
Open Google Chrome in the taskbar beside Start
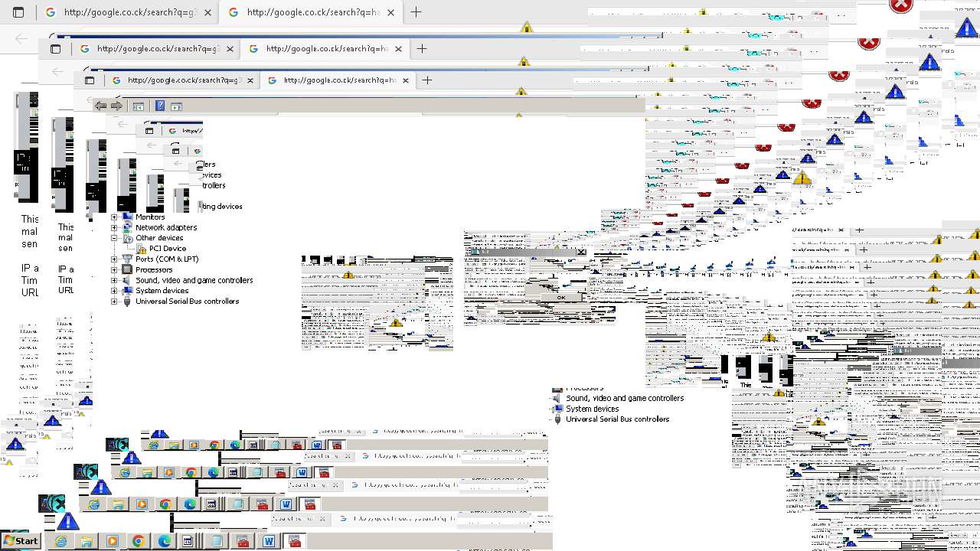click(x=139, y=541)
